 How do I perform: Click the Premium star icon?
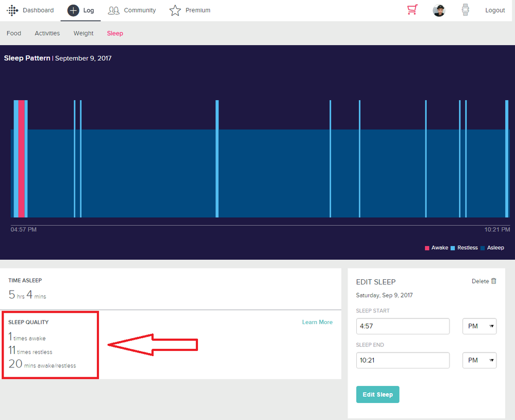pyautogui.click(x=175, y=10)
